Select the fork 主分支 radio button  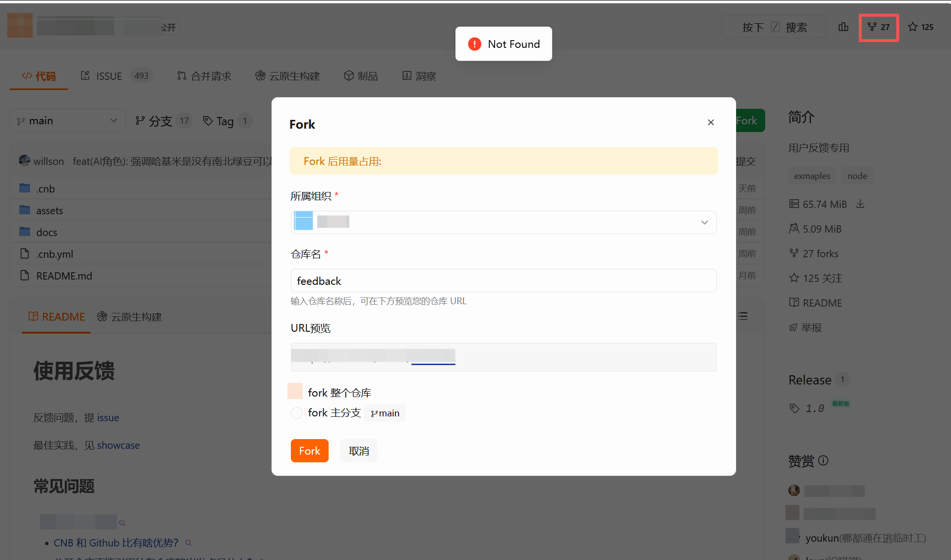coord(297,413)
